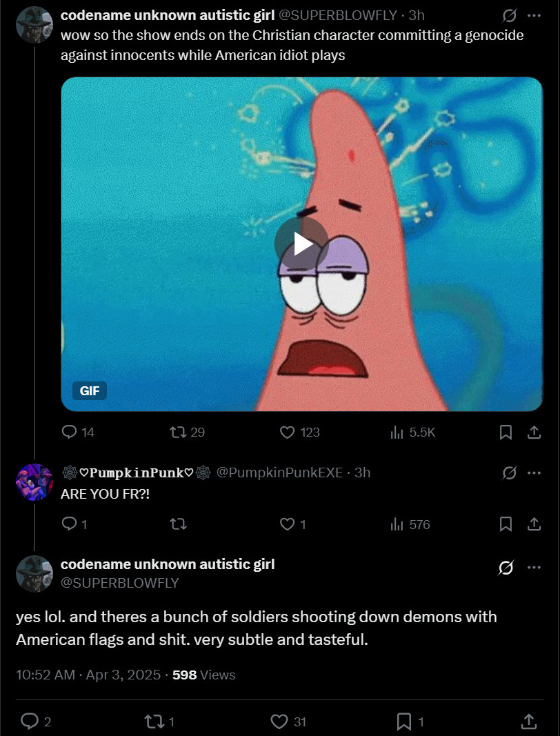The width and height of the screenshot is (560, 736).
Task: Bookmark the first tweet with the GIF
Action: (506, 432)
